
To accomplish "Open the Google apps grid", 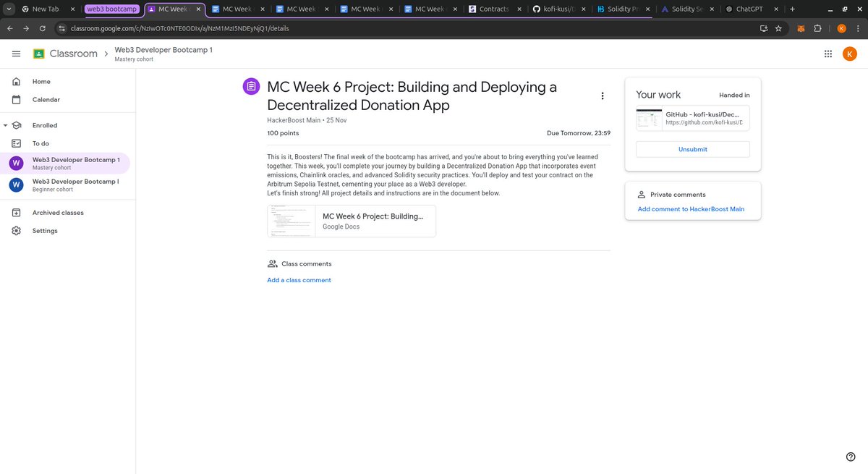I will [x=828, y=54].
